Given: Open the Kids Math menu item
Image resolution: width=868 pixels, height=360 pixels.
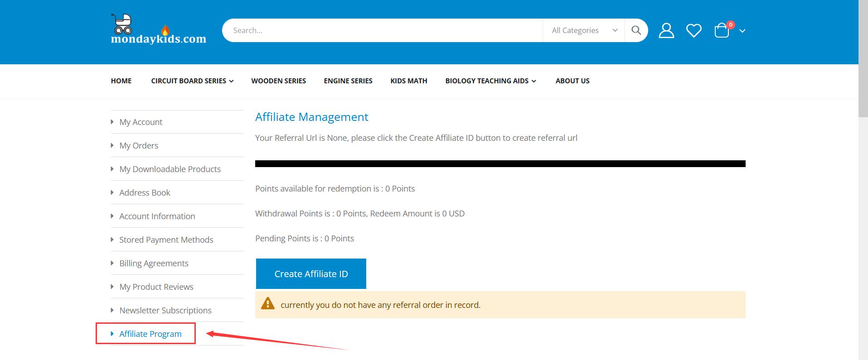Looking at the screenshot, I should click(408, 81).
